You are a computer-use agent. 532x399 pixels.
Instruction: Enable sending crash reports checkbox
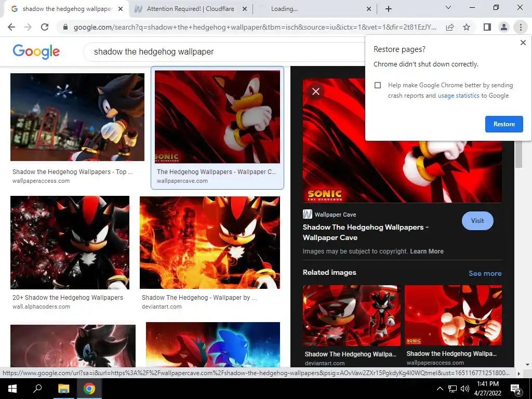(x=378, y=85)
